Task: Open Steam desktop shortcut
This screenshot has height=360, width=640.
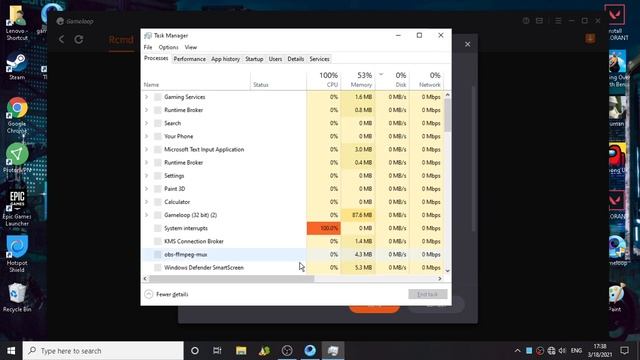Action: 17,66
